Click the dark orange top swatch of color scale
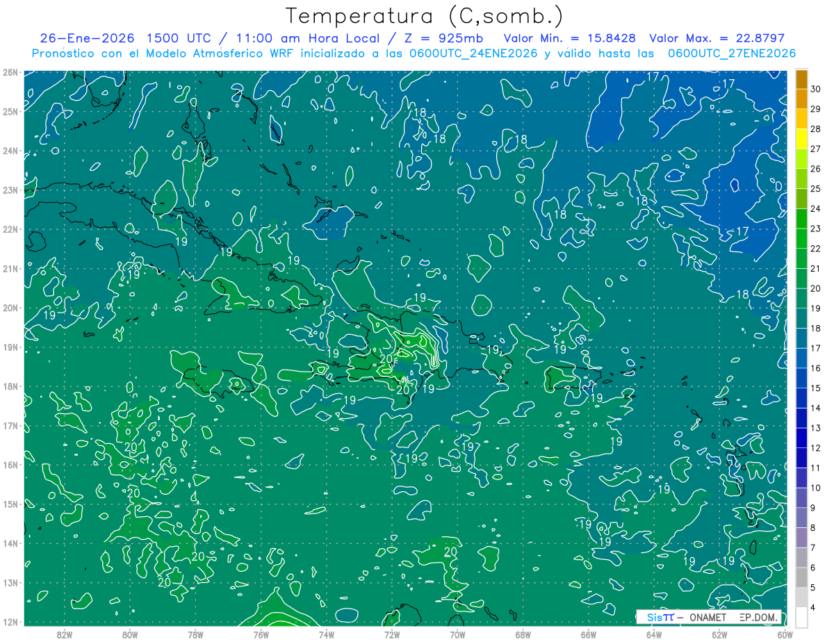 point(802,79)
